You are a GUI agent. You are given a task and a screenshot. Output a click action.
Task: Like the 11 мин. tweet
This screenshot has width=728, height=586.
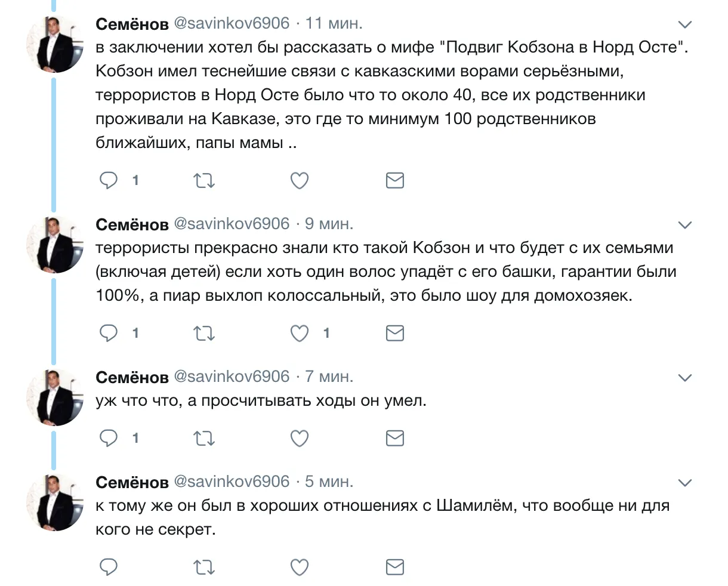pos(299,180)
